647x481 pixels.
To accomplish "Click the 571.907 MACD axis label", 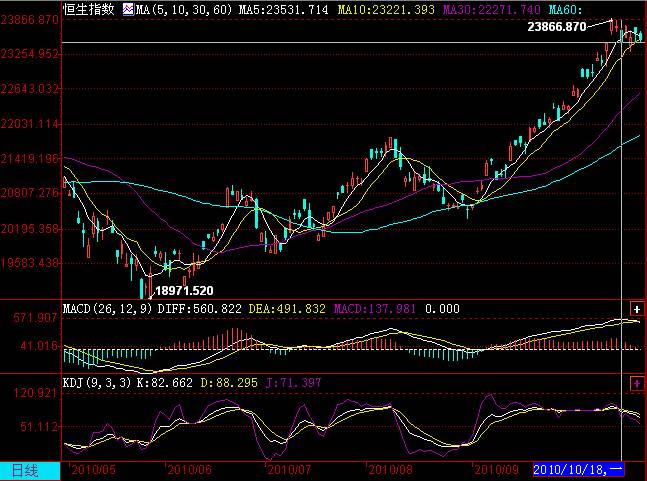I will 35,318.
